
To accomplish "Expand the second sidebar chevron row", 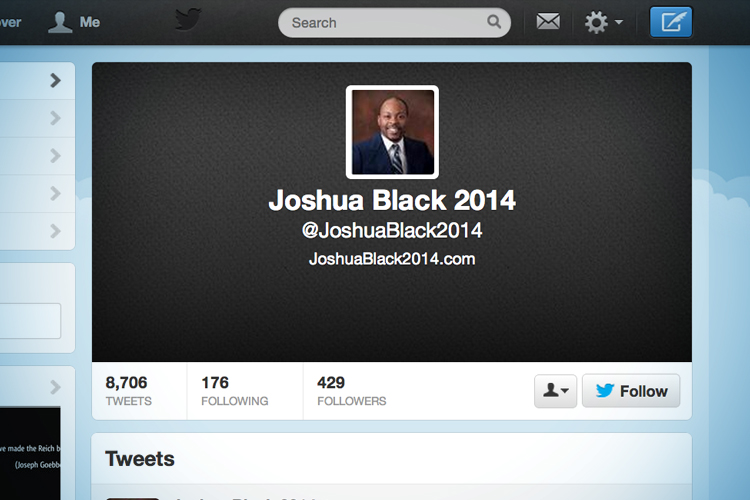I will coord(37,118).
